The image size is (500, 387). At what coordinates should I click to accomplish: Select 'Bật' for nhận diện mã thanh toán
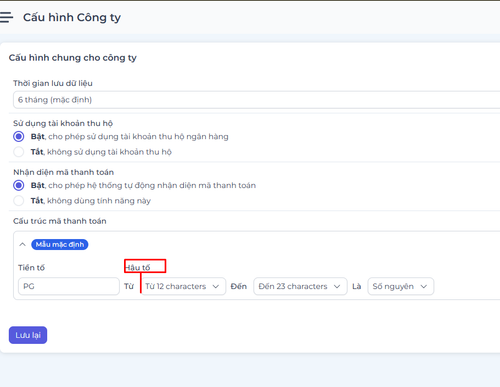pos(19,185)
